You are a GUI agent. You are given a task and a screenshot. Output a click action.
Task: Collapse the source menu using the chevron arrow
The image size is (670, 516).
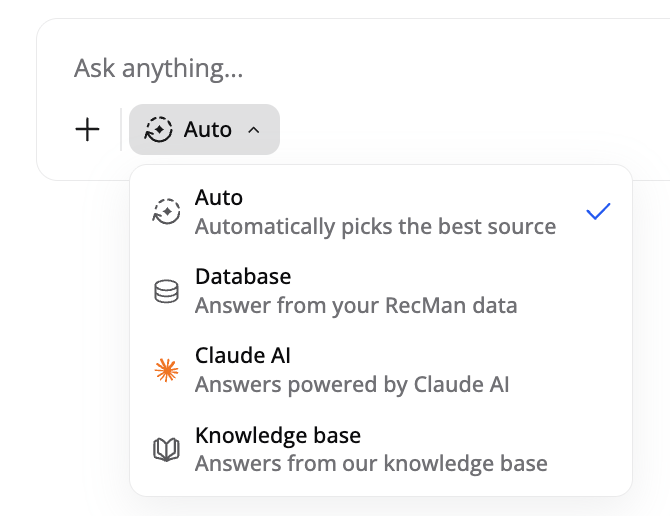254,130
